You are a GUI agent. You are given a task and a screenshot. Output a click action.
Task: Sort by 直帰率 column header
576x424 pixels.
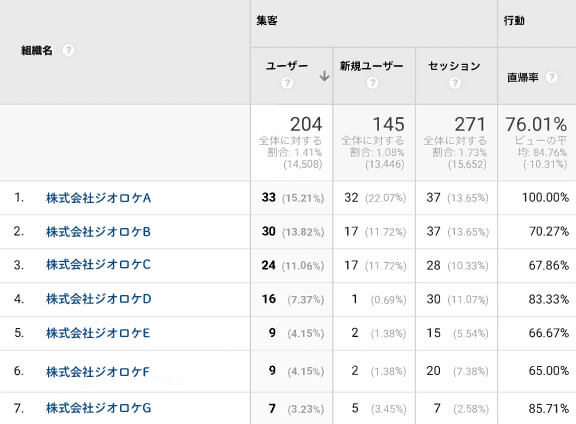522,78
